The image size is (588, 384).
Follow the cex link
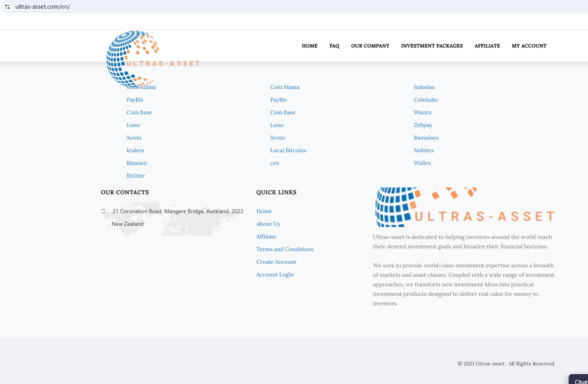click(x=275, y=163)
